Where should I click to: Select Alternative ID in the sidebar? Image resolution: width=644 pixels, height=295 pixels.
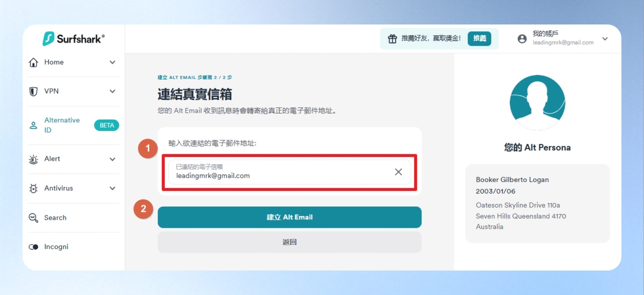(73, 125)
